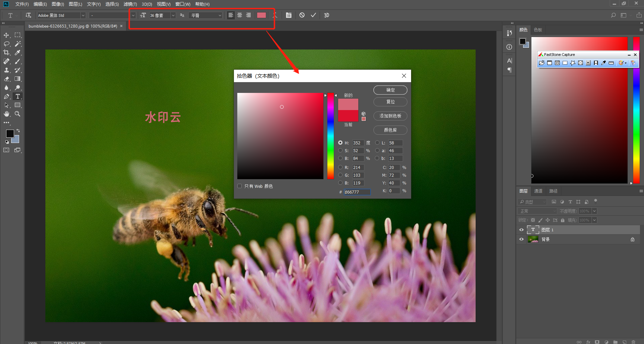644x344 pixels.
Task: Lock all for the layer
Action: [x=563, y=220]
